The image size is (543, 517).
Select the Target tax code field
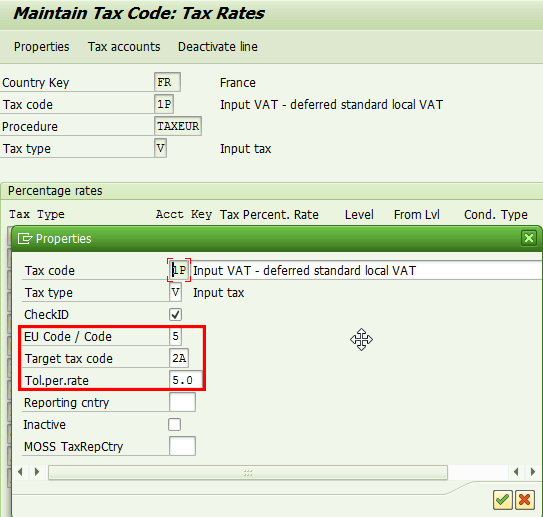tap(179, 358)
